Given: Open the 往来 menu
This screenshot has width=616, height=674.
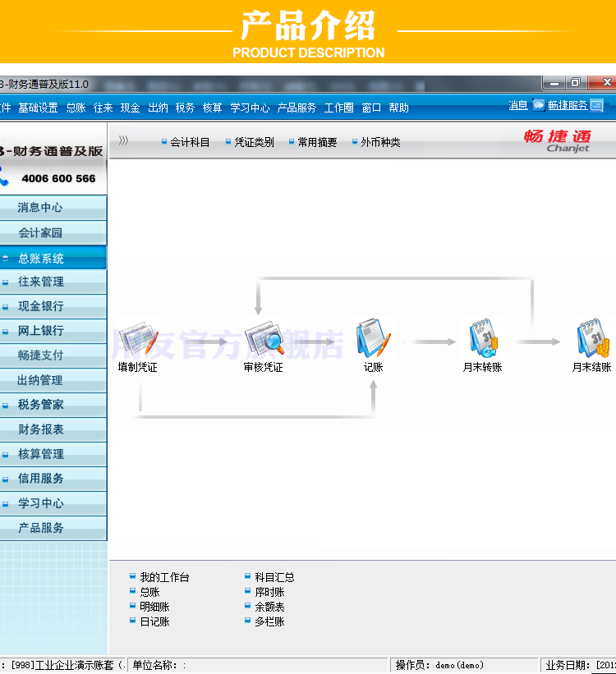Looking at the screenshot, I should coord(103,108).
